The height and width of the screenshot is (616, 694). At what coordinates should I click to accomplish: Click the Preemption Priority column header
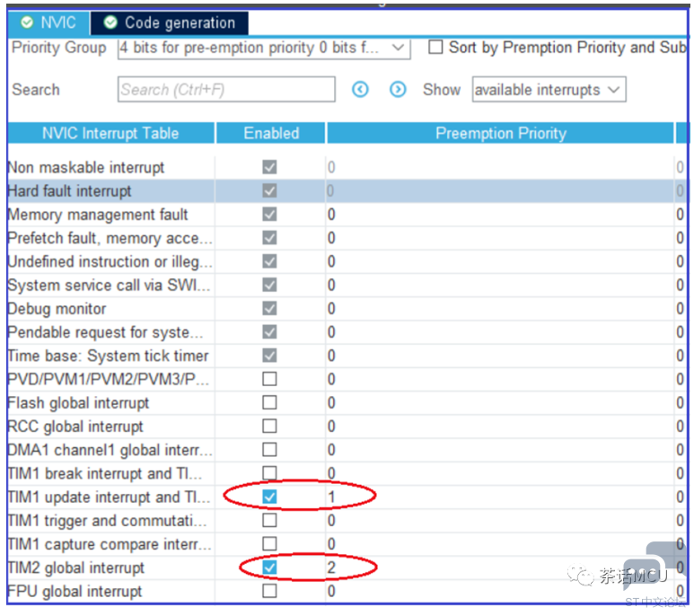pos(501,133)
